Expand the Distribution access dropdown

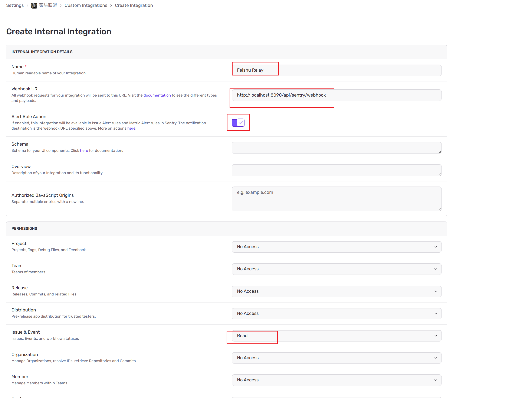click(x=336, y=314)
